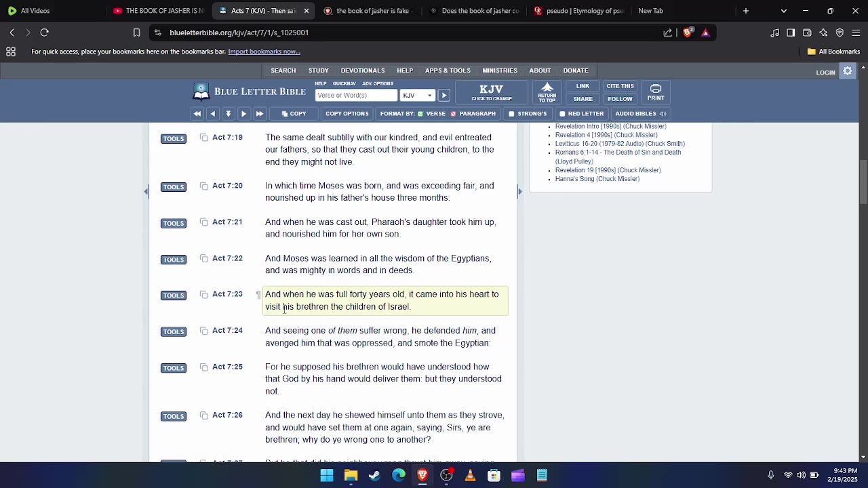This screenshot has width=868, height=488.
Task: Open Tools for Act 7:19
Action: pos(174,139)
